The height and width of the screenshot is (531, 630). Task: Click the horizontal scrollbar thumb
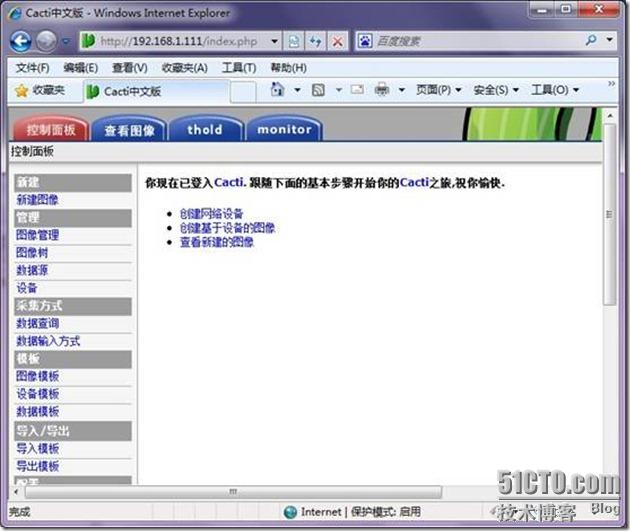pos(233,492)
